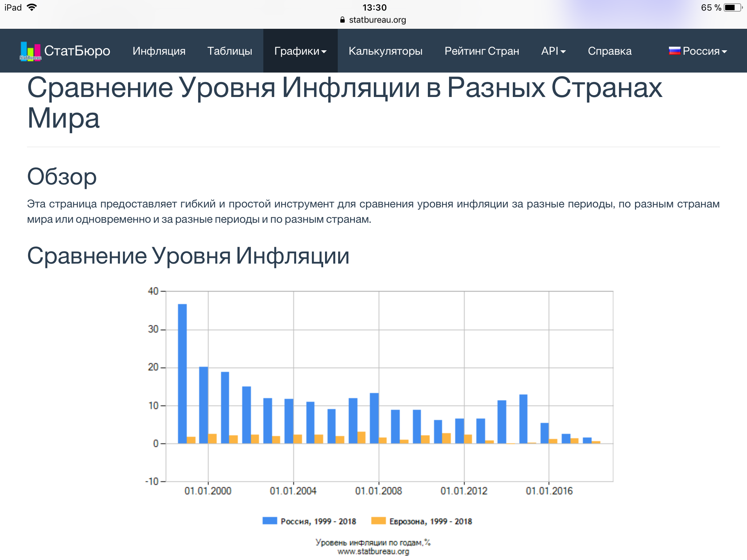Click the orange Еврозона legend swatch
The height and width of the screenshot is (560, 747).
pos(379,521)
